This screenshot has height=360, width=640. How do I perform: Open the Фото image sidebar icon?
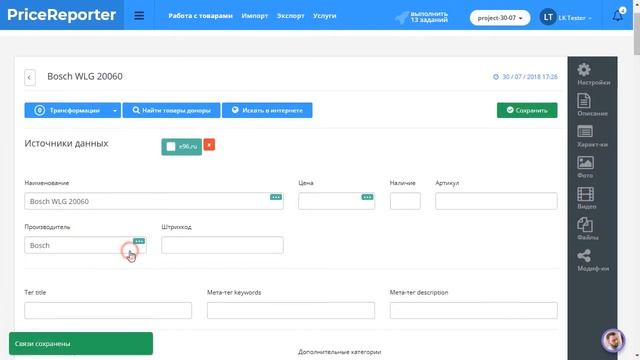pyautogui.click(x=585, y=162)
